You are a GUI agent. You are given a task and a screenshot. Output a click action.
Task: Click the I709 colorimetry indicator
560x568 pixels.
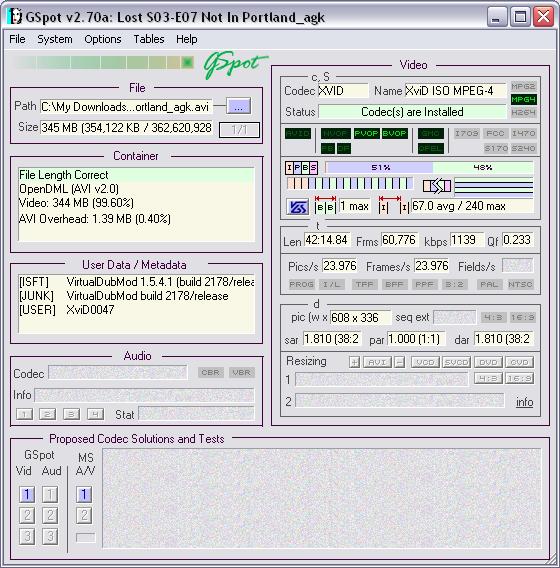(467, 134)
